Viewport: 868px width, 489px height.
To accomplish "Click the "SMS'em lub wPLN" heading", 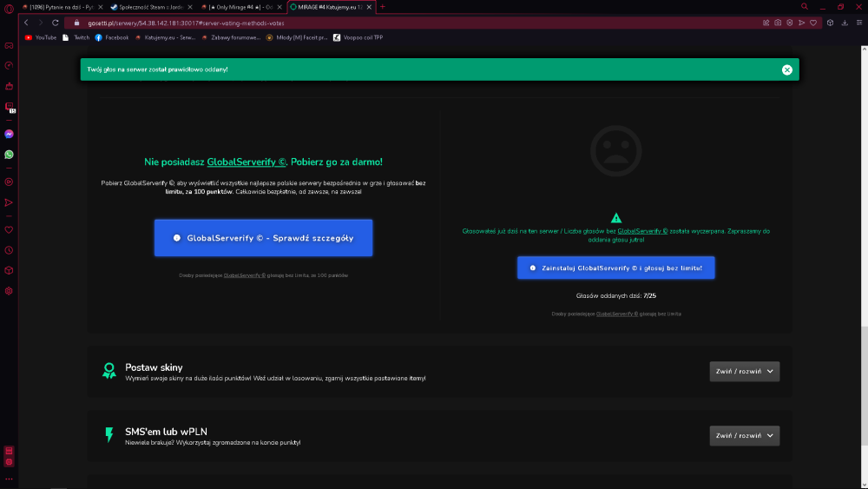I will pyautogui.click(x=166, y=432).
